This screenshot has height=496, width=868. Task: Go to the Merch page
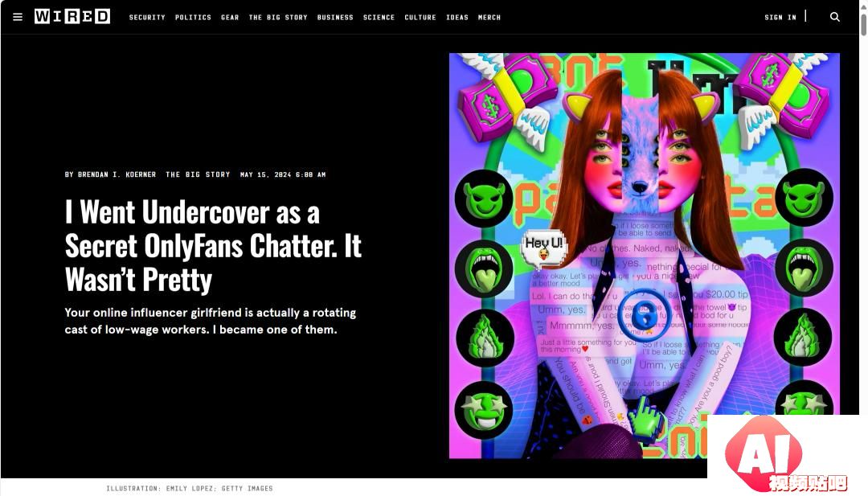pos(489,18)
